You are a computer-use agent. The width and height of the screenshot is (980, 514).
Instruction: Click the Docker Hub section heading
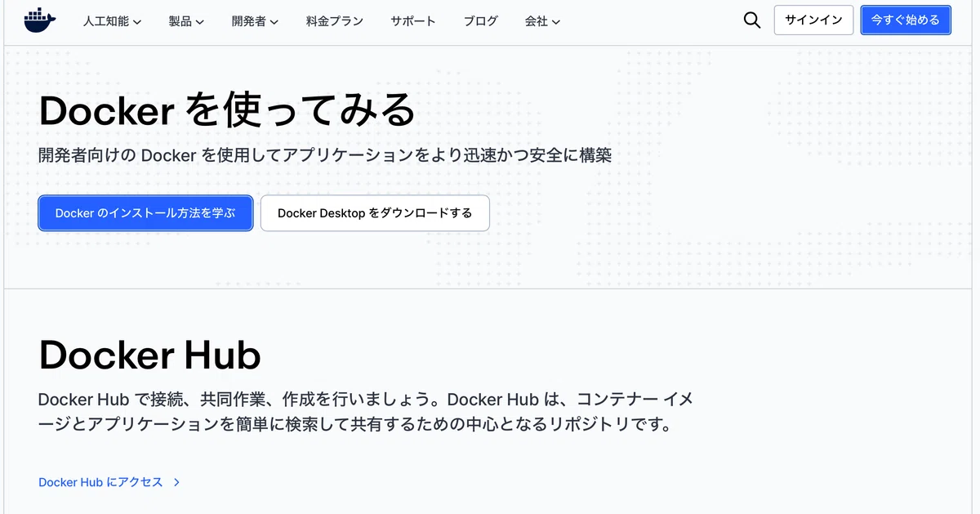click(x=149, y=355)
